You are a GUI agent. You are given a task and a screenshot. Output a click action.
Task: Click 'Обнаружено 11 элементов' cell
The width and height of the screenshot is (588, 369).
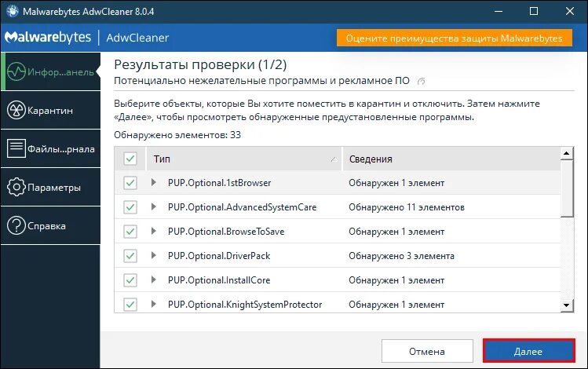click(407, 207)
